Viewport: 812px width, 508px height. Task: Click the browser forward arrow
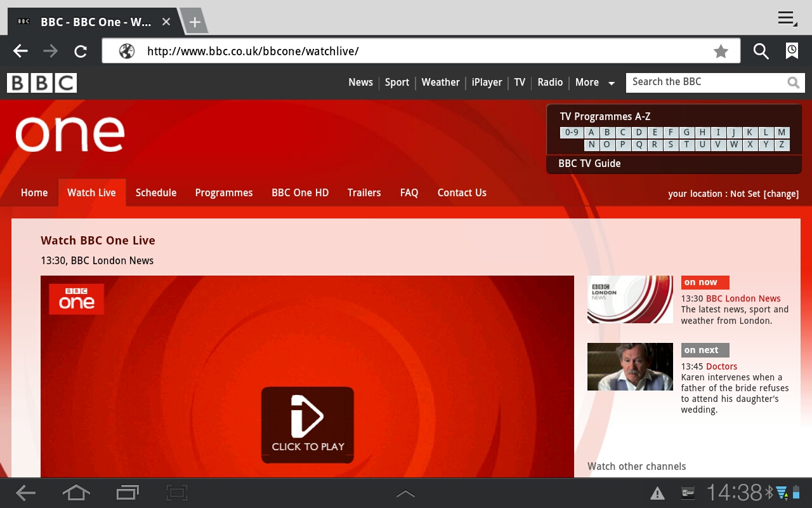pos(50,51)
